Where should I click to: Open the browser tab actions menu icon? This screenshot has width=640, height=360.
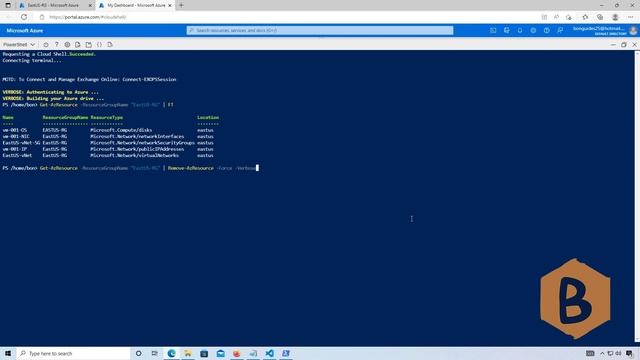coord(8,5)
